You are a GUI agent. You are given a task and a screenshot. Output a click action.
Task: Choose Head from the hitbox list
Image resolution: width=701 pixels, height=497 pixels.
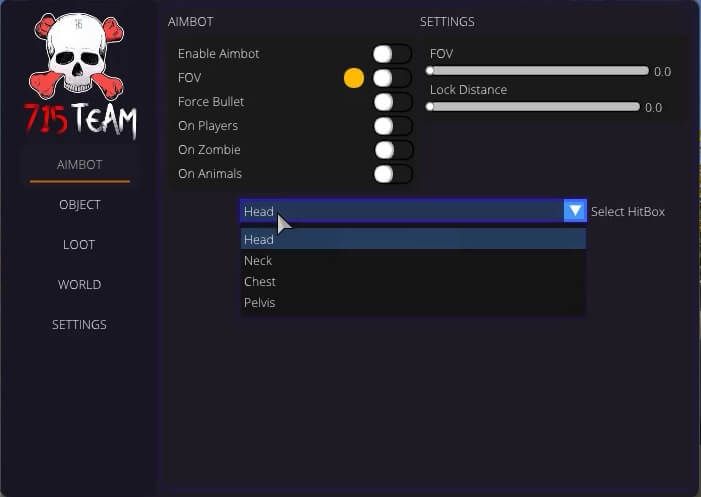coord(413,239)
